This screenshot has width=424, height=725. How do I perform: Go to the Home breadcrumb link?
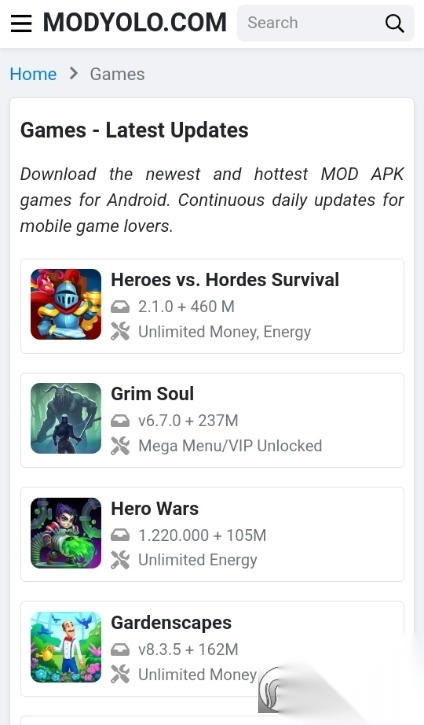point(33,74)
